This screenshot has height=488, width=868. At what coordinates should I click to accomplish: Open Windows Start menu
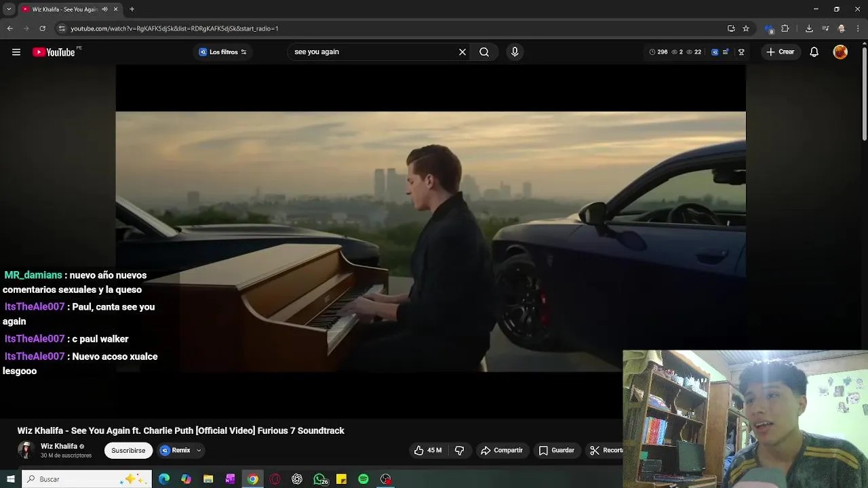[10, 479]
